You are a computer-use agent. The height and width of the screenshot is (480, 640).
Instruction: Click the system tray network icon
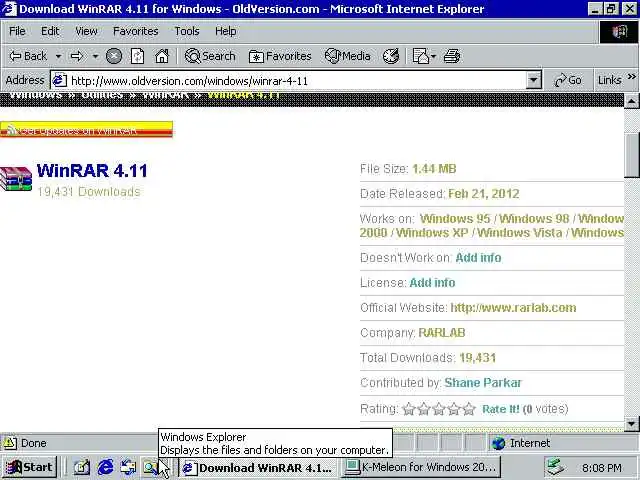(556, 467)
